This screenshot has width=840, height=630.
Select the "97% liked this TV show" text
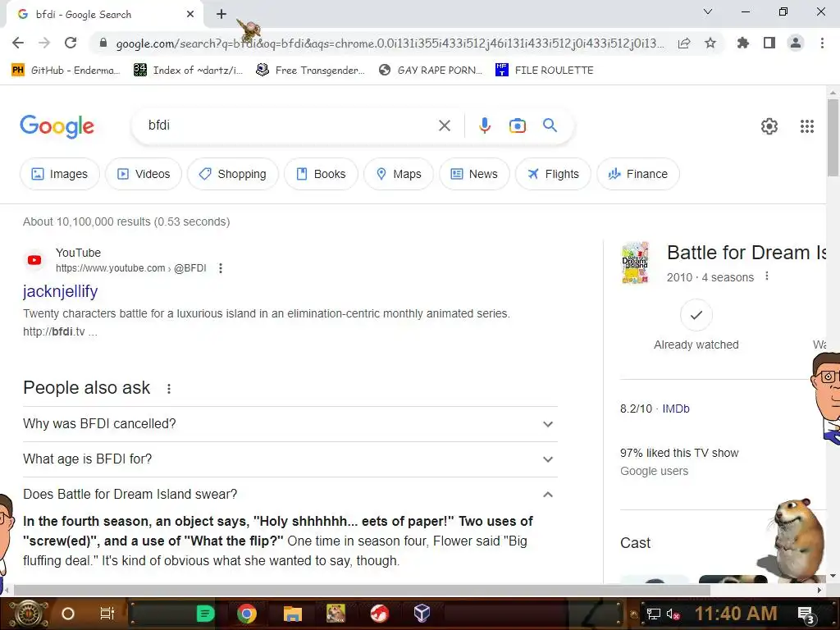click(678, 453)
